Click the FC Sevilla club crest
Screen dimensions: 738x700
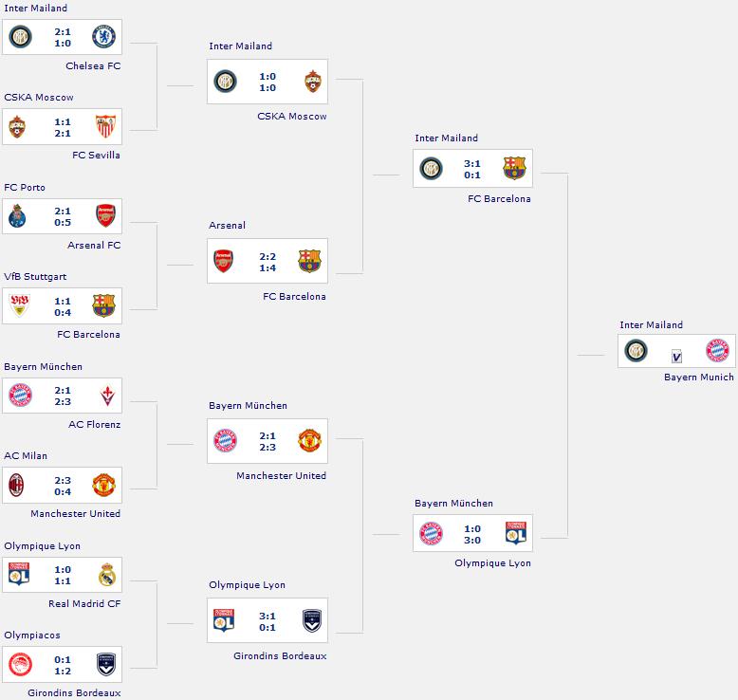(103, 127)
